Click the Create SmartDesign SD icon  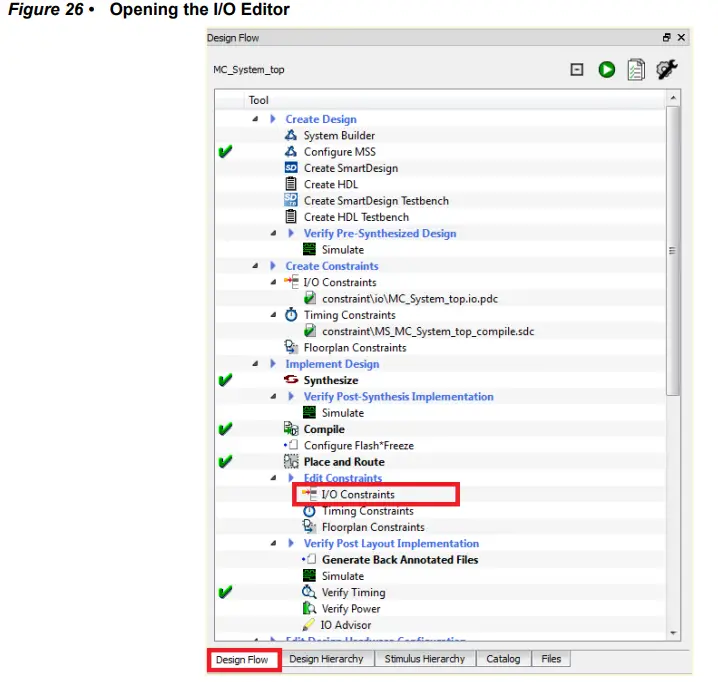point(291,168)
